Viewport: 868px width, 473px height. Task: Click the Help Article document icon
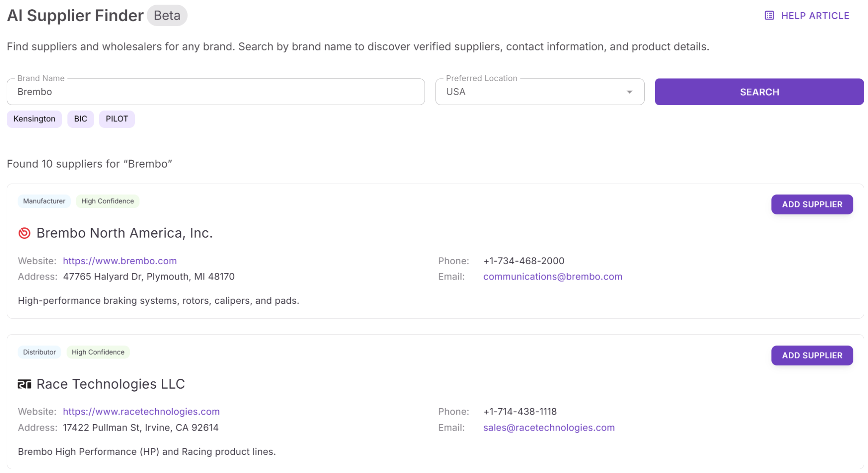tap(769, 15)
